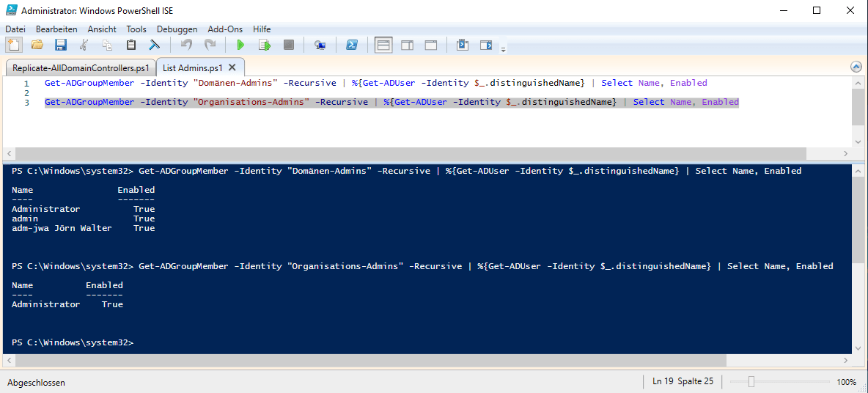
Task: Run the script with the green play icon
Action: coord(240,45)
